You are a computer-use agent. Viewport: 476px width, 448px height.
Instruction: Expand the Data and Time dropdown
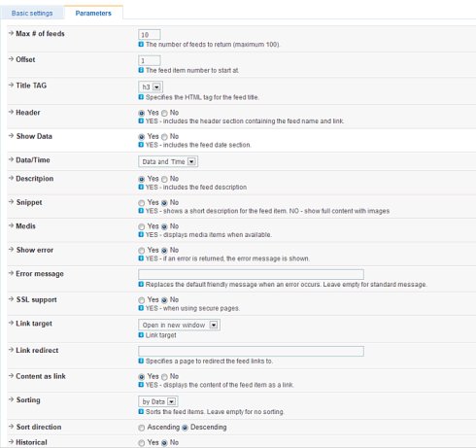coord(168,161)
